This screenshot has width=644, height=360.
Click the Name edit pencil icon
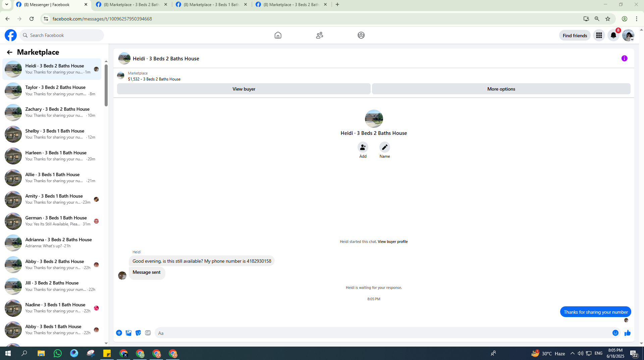pos(384,147)
